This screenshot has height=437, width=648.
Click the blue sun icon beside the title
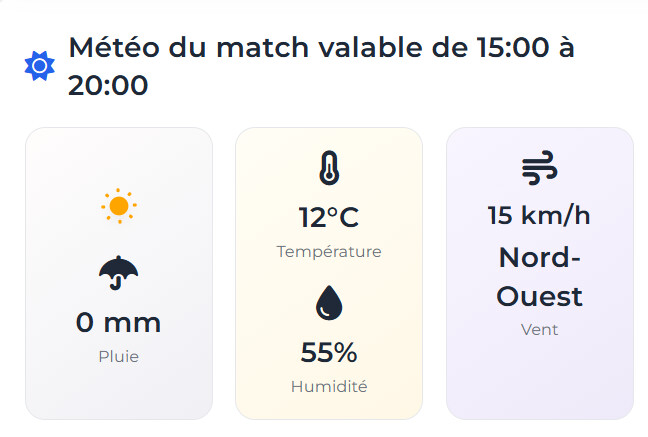click(39, 66)
